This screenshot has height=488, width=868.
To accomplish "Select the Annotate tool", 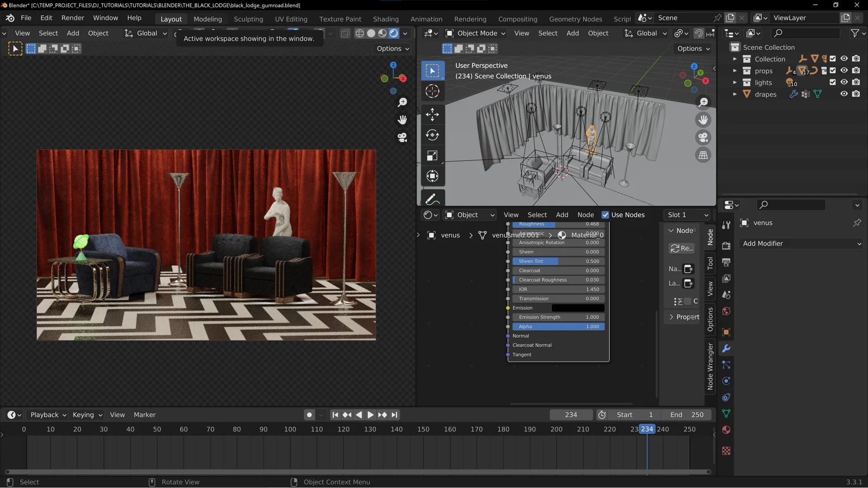I will tap(432, 198).
